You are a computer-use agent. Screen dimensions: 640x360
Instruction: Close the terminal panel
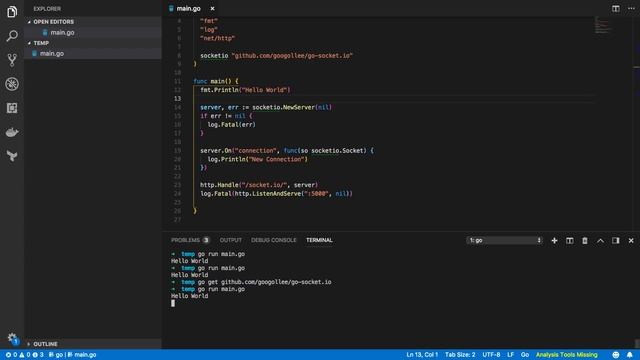click(631, 240)
